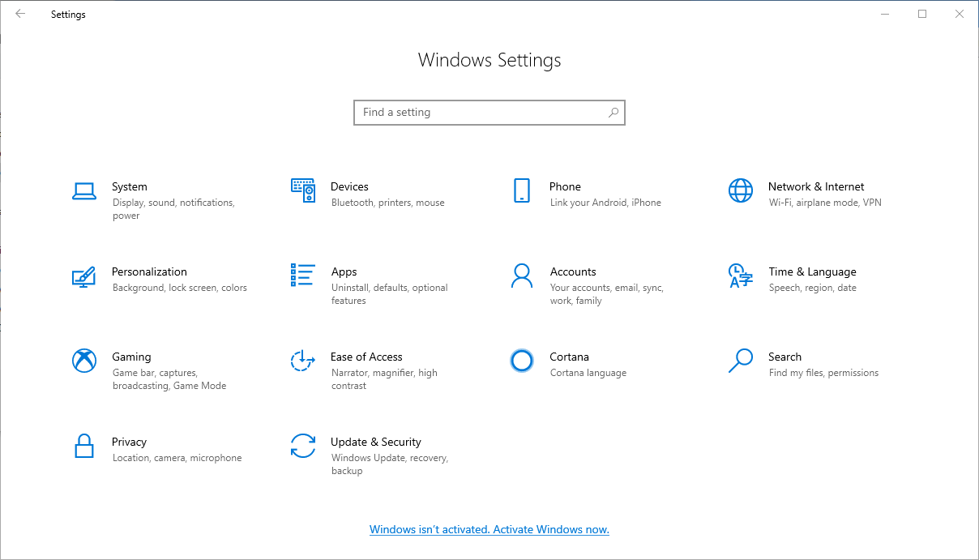Click 'Display, sound, notifications, power' description
Image resolution: width=979 pixels, height=560 pixels.
tap(173, 209)
